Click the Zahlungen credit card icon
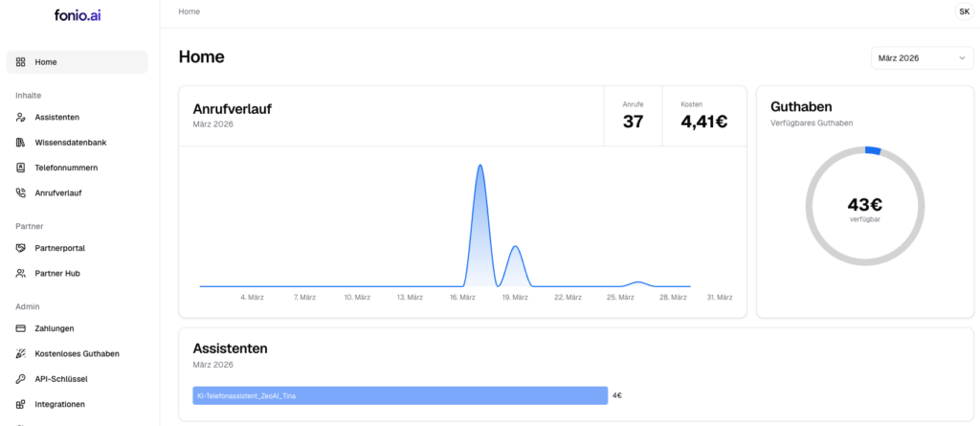Screen dimensions: 980x426 pyautogui.click(x=21, y=328)
